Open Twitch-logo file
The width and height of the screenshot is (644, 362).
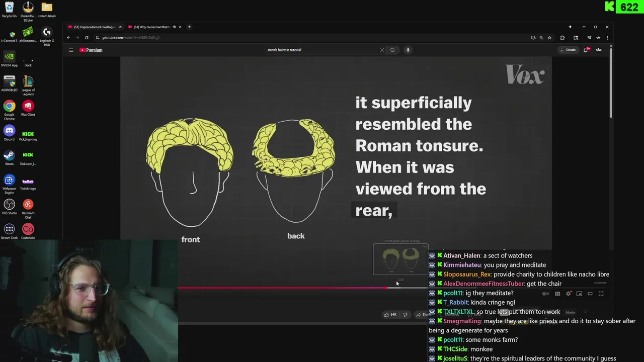(x=28, y=184)
